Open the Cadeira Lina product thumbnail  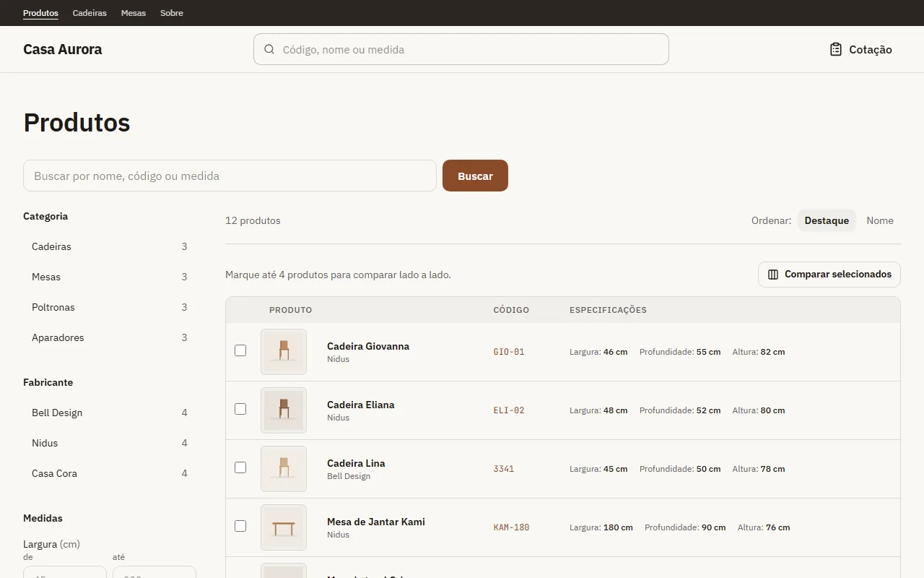[x=284, y=469]
